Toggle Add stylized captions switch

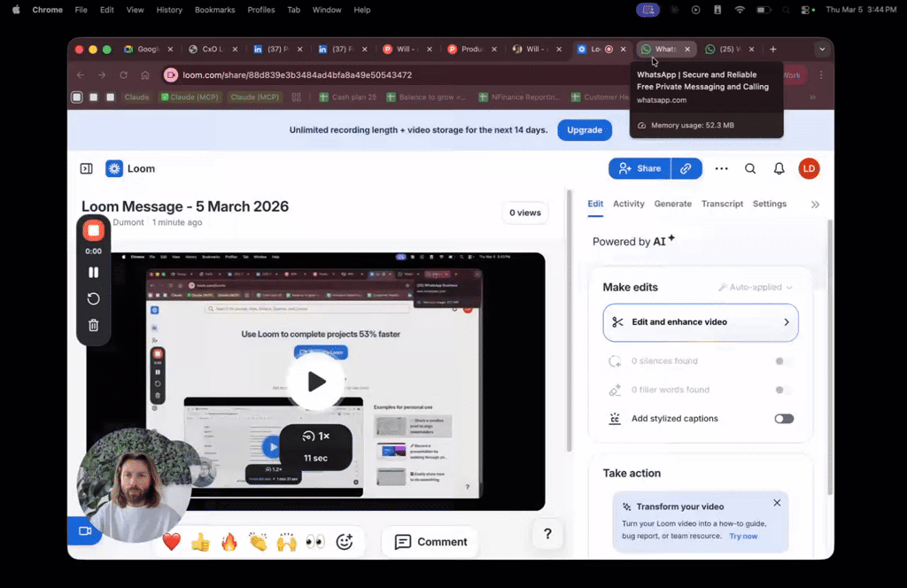[x=784, y=419]
